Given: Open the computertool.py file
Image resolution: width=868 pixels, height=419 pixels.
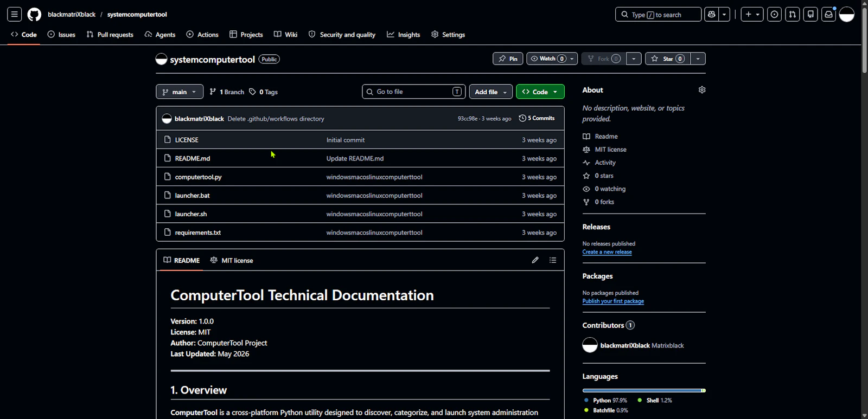Looking at the screenshot, I should 198,177.
